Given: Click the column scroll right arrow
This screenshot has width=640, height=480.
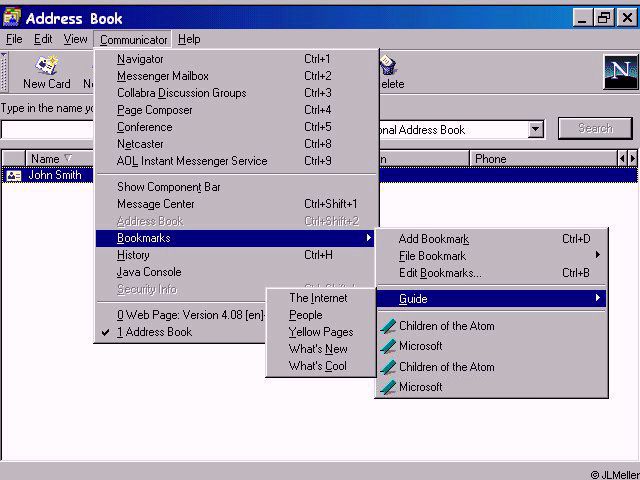Looking at the screenshot, I should click(632, 158).
